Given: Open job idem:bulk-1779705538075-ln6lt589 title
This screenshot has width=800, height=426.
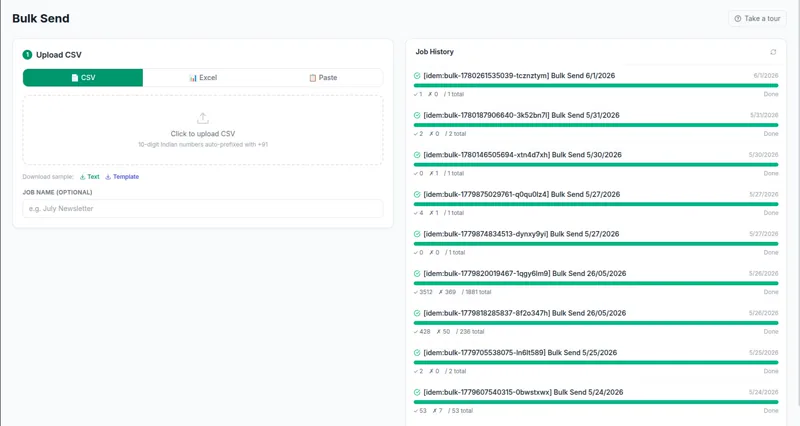Looking at the screenshot, I should tap(520, 353).
